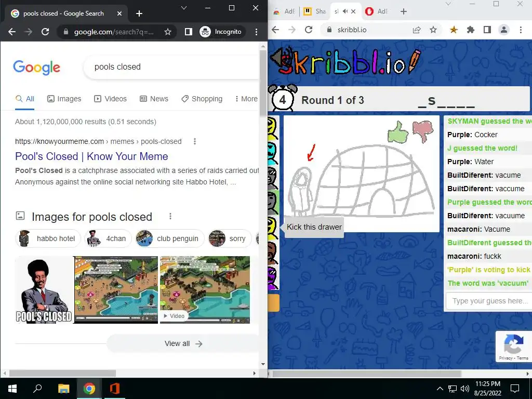Open three-dot menu in skribbl.io browser window
Viewport: 532px width, 399px height.
pyautogui.click(x=521, y=30)
